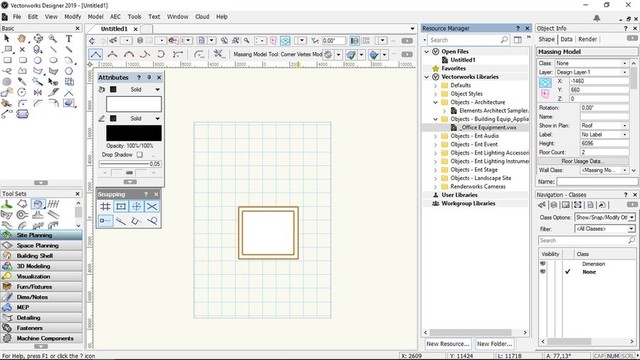Open the Show in Plan Roof dropdown
Viewport: 640px width, 360px height.
(x=604, y=126)
